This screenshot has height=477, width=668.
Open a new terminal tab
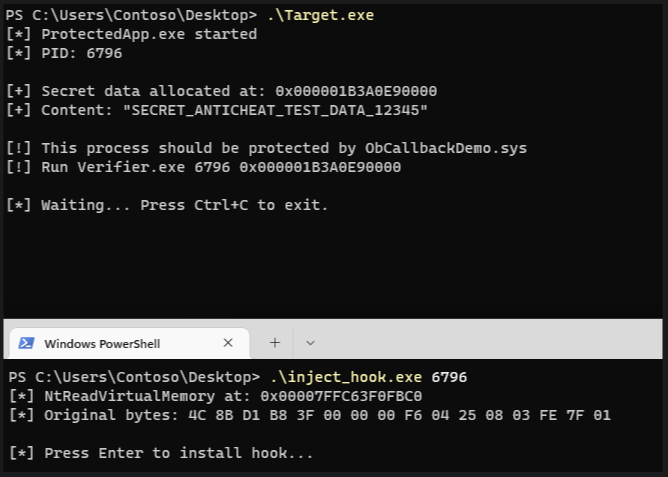(x=275, y=343)
